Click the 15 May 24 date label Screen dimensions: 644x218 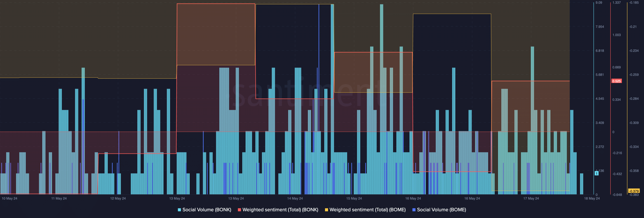point(354,198)
